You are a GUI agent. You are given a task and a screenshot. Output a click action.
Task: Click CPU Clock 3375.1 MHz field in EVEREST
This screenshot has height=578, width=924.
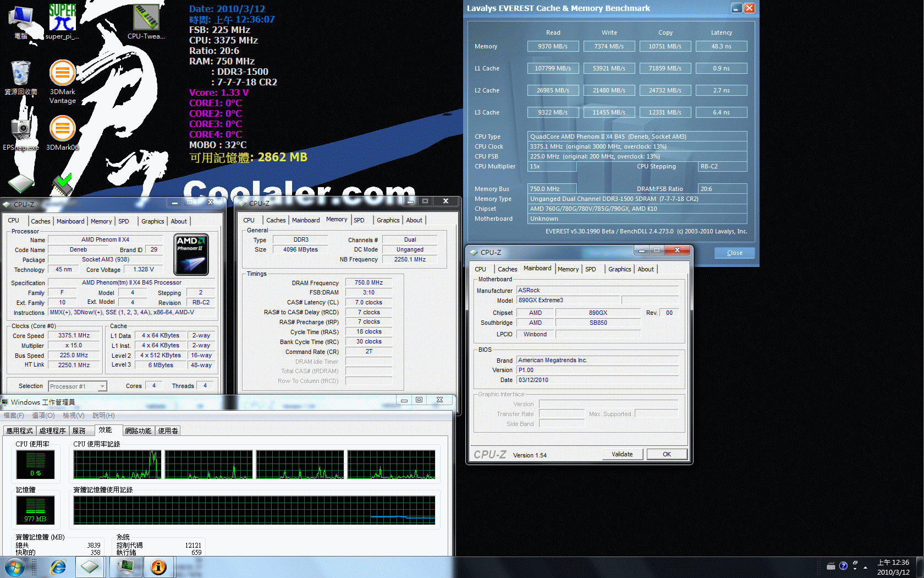(x=637, y=146)
